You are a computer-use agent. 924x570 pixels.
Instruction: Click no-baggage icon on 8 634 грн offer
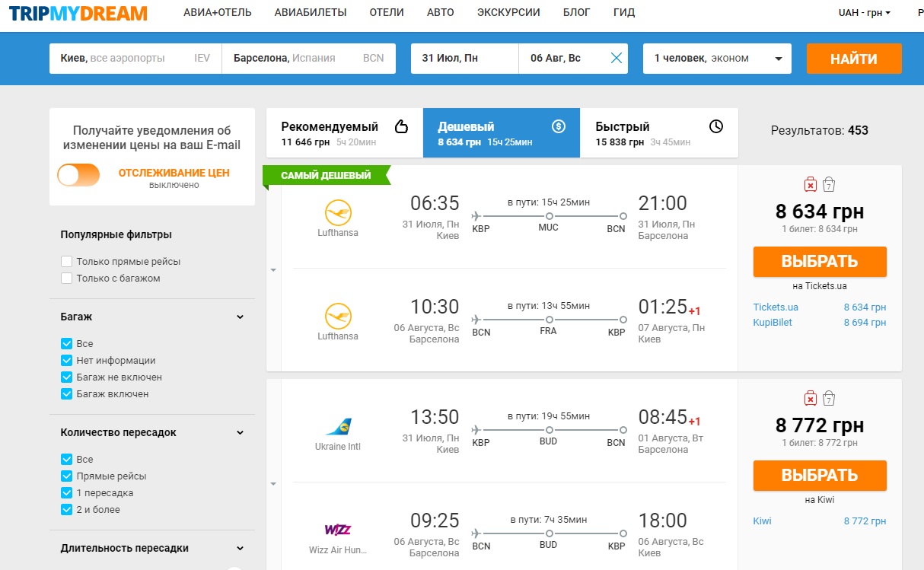pyautogui.click(x=811, y=184)
